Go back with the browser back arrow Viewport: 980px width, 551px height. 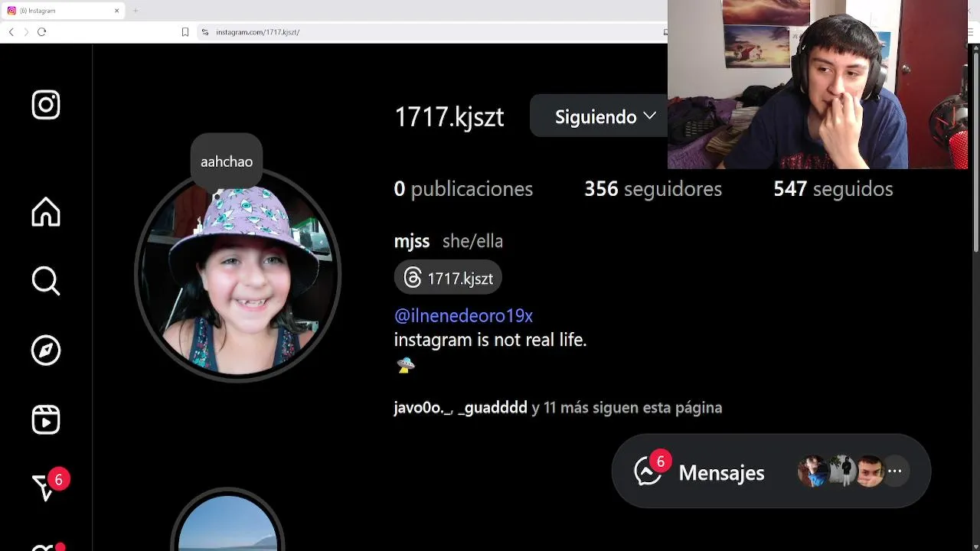[x=11, y=32]
